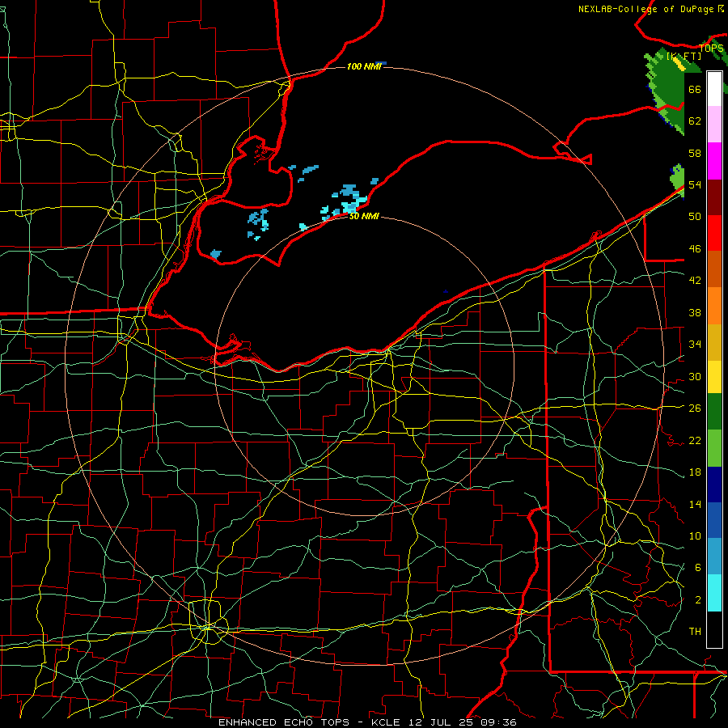The width and height of the screenshot is (728, 728).
Task: Click the white swatch atop the tops scale
Action: point(714,89)
